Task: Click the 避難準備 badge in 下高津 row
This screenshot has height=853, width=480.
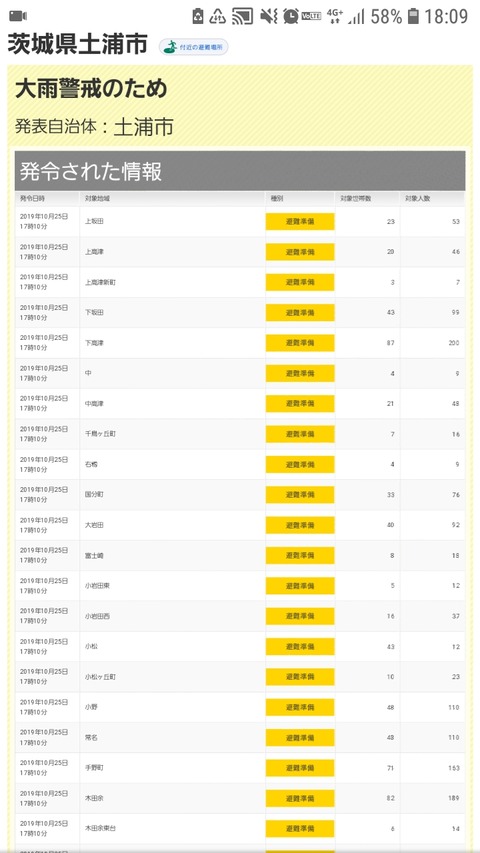Action: 300,343
